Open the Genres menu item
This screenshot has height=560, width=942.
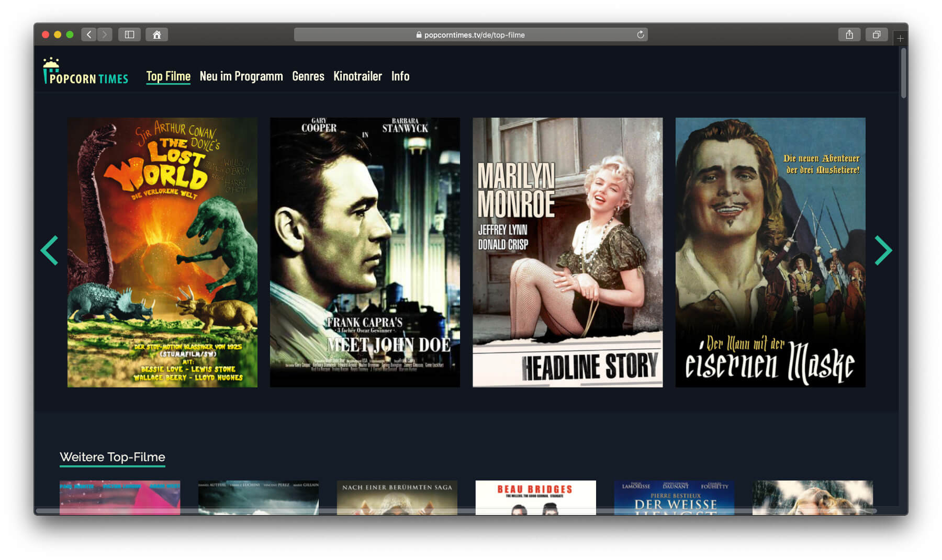coord(308,76)
